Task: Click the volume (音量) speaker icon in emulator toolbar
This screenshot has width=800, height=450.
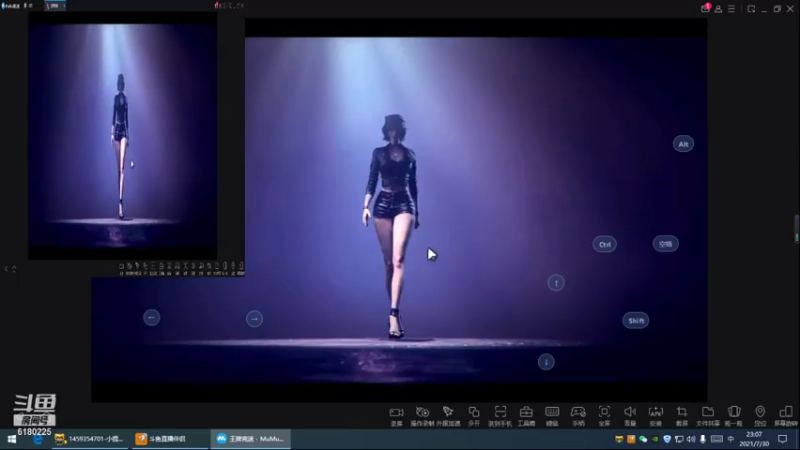Action: click(x=630, y=412)
